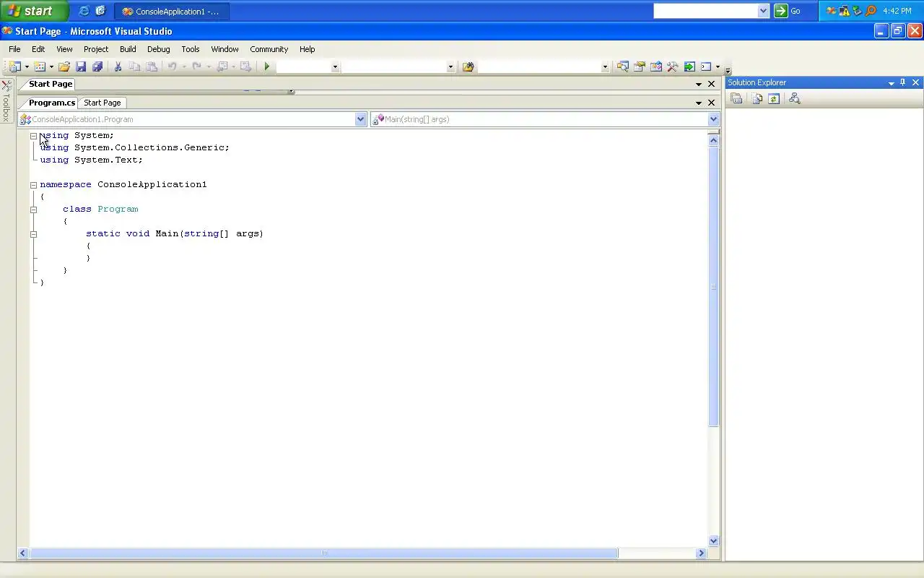Open the Build menu
The height and width of the screenshot is (578, 924).
128,49
